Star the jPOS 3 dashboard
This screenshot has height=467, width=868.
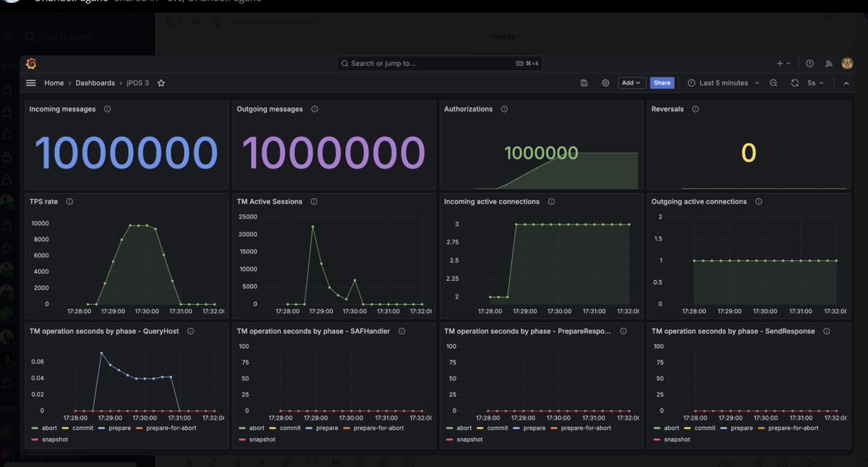coord(161,83)
